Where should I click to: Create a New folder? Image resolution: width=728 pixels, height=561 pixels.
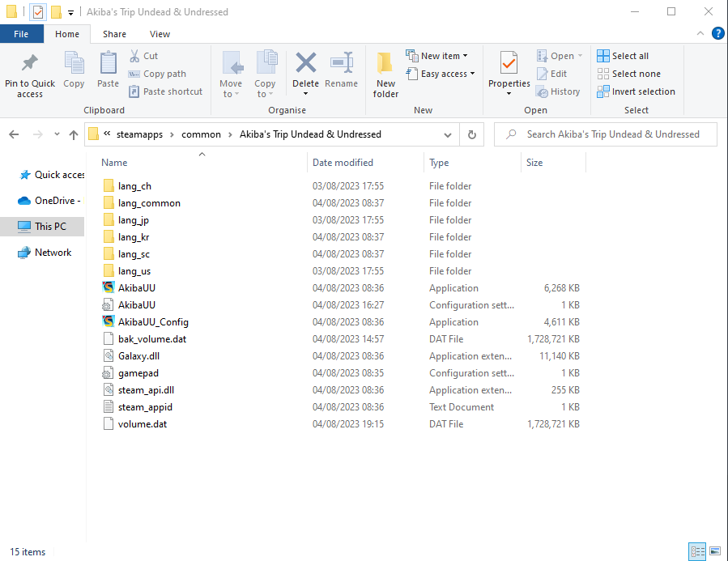pyautogui.click(x=385, y=74)
